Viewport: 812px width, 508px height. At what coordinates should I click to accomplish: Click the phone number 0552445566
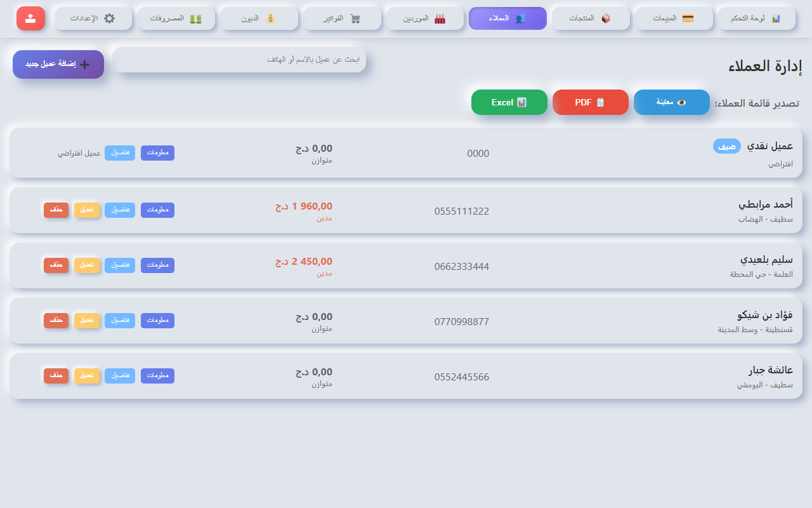[462, 377]
